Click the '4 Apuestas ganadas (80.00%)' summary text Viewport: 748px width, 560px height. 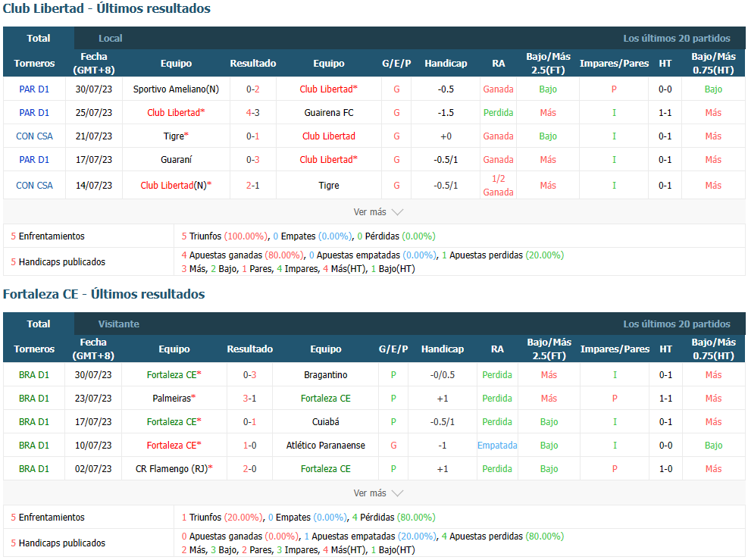point(243,255)
